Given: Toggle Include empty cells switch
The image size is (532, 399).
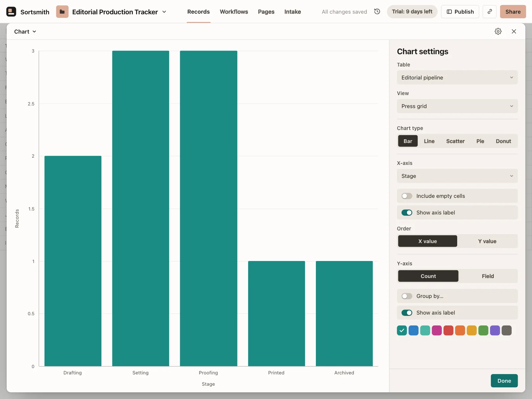Looking at the screenshot, I should click(x=407, y=196).
